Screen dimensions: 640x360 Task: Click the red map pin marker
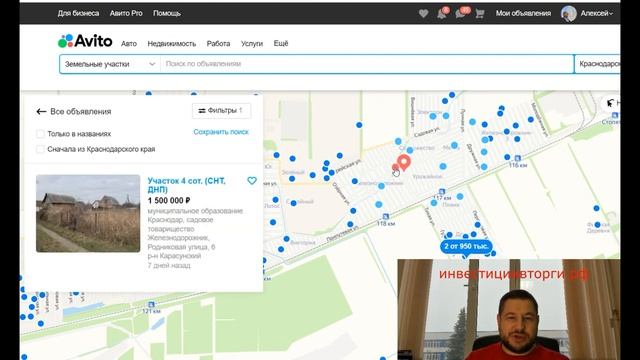[x=404, y=162]
